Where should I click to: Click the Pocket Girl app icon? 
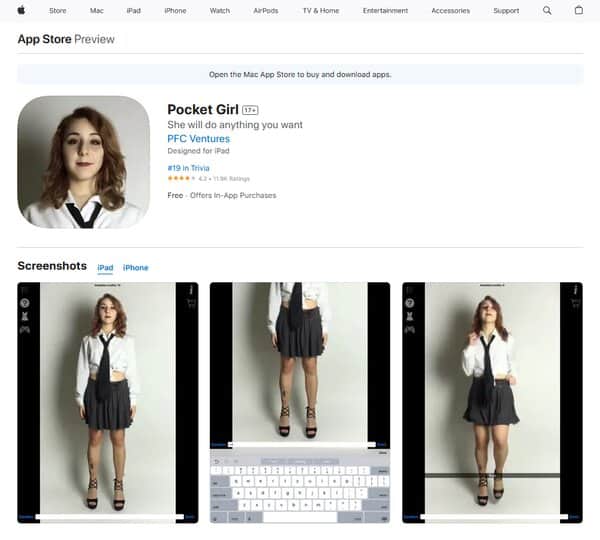point(83,162)
